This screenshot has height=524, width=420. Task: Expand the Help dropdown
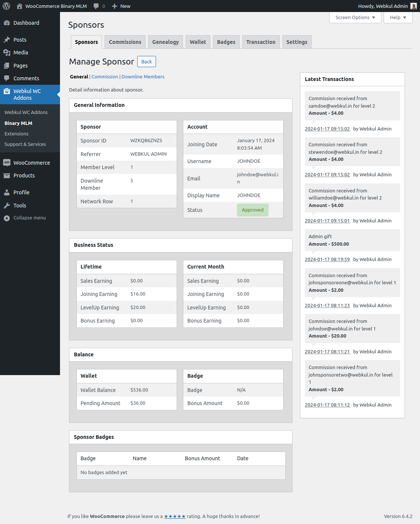click(397, 17)
